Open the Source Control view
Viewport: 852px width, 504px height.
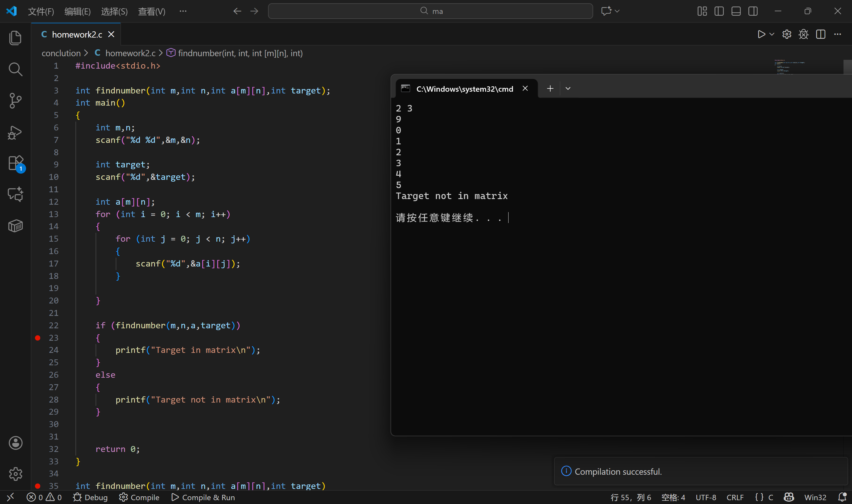tap(15, 101)
